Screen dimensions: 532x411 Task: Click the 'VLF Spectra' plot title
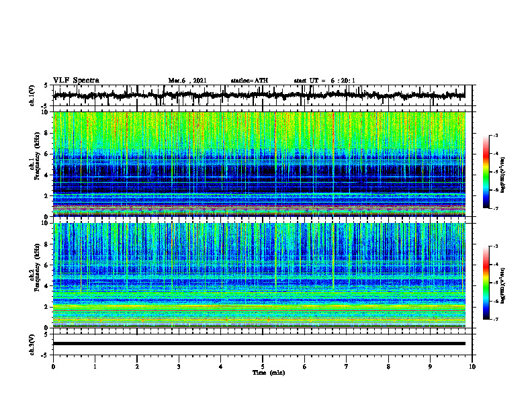tap(76, 81)
